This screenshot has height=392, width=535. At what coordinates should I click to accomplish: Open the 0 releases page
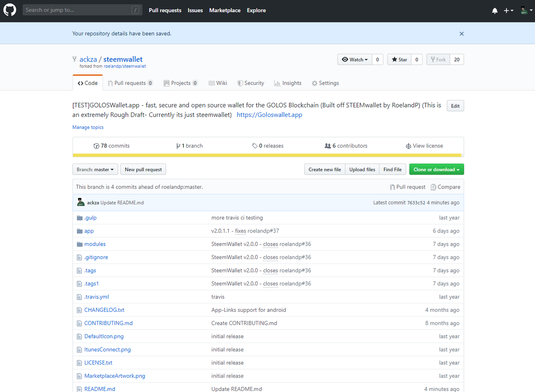pos(267,146)
